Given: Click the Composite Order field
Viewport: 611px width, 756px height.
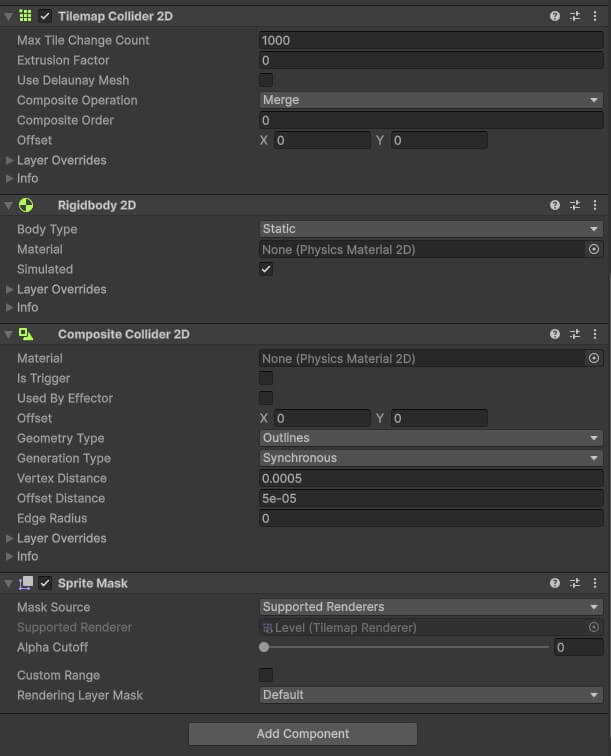Looking at the screenshot, I should [x=431, y=120].
